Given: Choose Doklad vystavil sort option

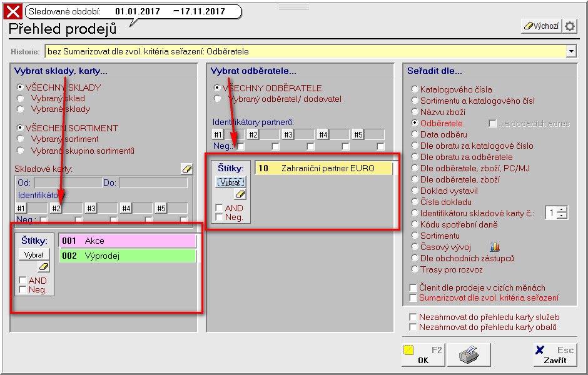Looking at the screenshot, I should (414, 190).
